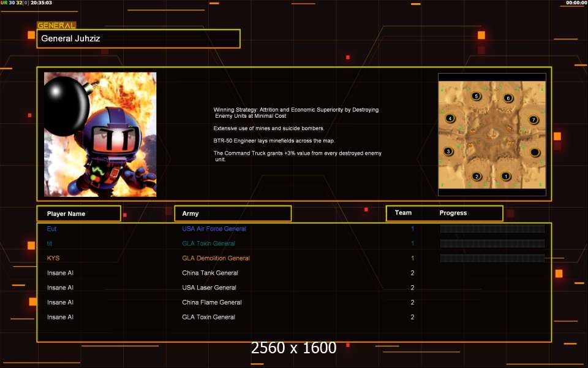Select player name Eut
The image size is (588, 368).
point(51,229)
